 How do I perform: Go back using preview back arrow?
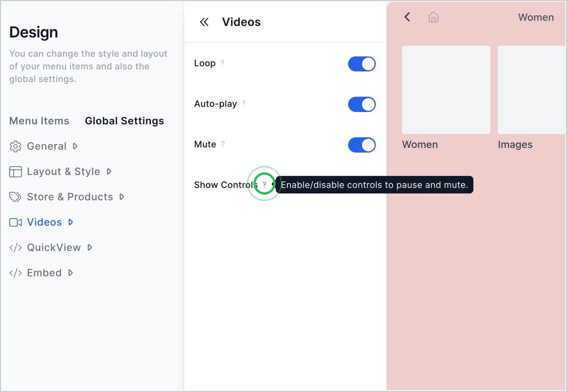point(407,17)
